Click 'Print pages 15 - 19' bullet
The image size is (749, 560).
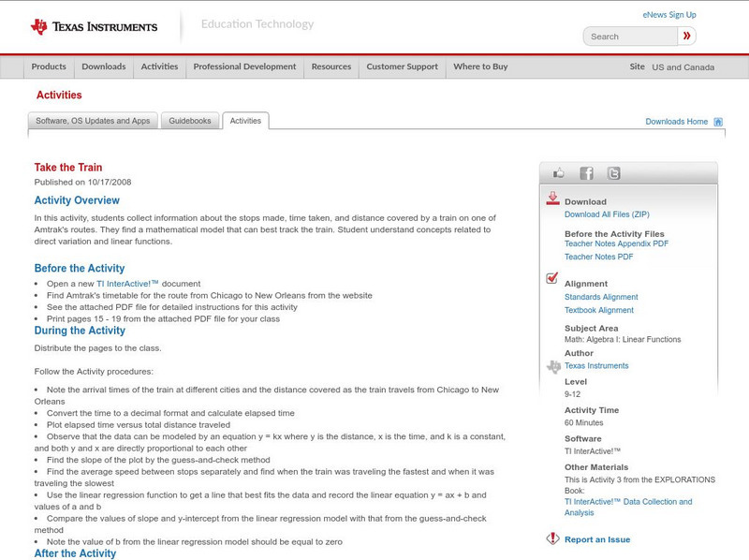[x=163, y=319]
